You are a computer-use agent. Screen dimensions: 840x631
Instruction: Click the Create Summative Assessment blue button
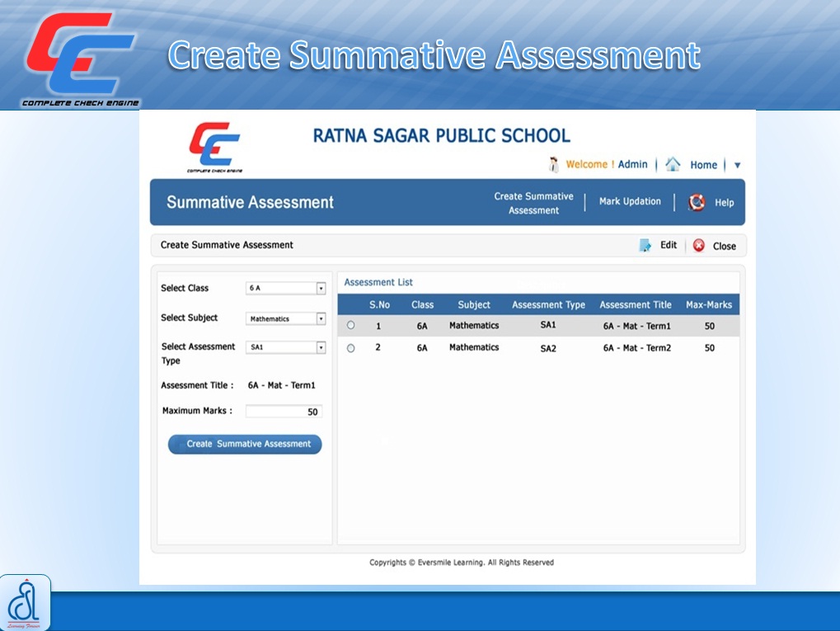point(245,444)
